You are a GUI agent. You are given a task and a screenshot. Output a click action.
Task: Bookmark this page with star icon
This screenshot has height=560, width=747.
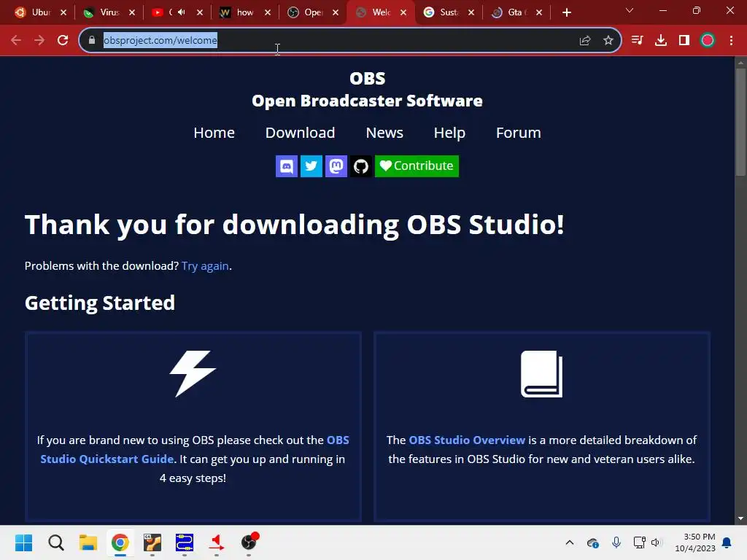click(x=608, y=41)
